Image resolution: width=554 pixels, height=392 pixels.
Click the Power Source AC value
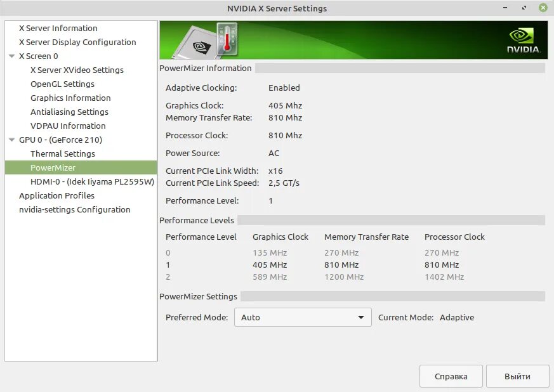[274, 154]
